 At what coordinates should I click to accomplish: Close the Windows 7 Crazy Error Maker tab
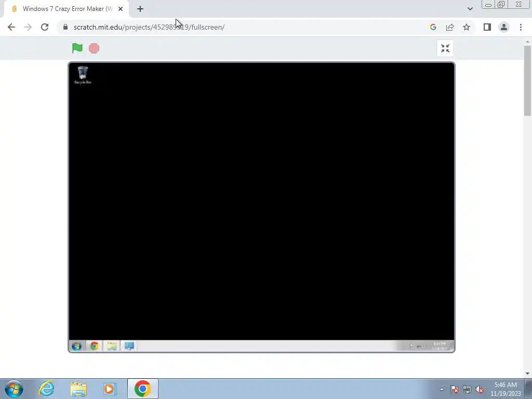pyautogui.click(x=121, y=9)
